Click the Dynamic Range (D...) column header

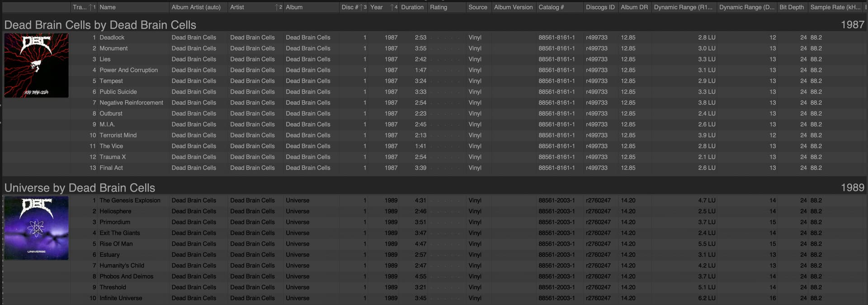[x=747, y=7]
